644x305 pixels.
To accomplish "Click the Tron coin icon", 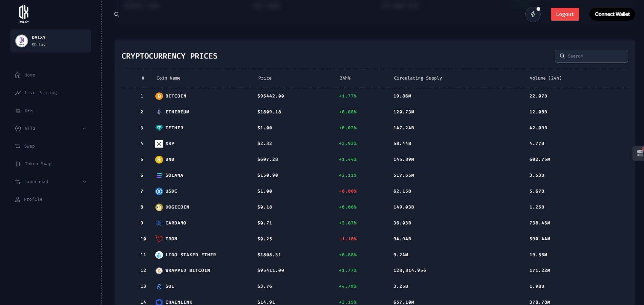I will click(159, 239).
